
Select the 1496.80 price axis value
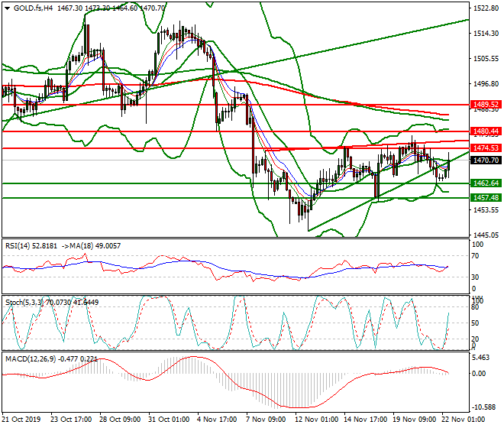[x=486, y=83]
